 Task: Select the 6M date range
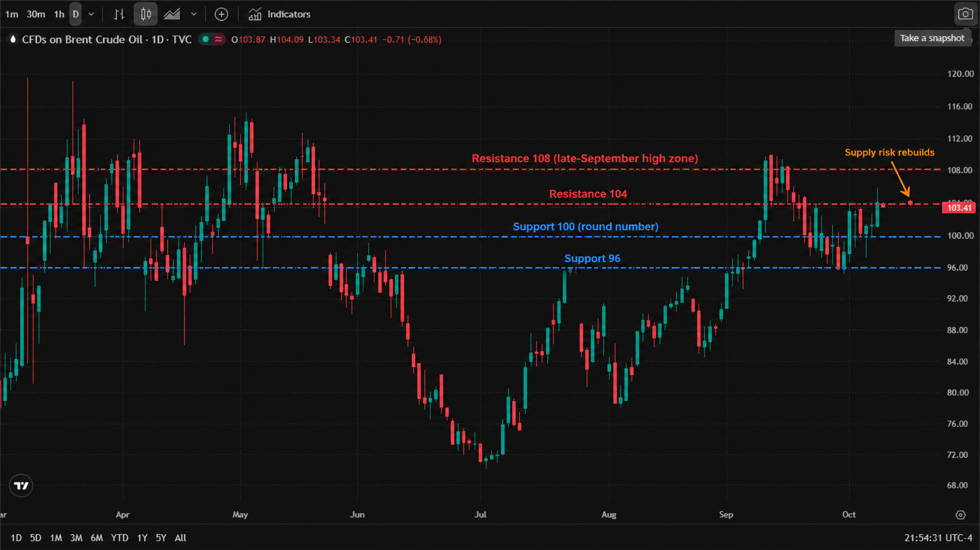pyautogui.click(x=97, y=538)
